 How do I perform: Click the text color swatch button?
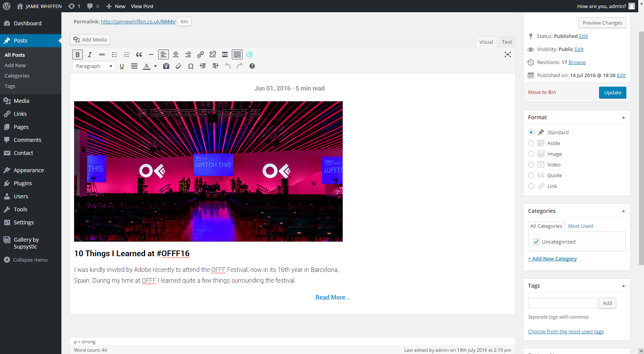coord(147,66)
